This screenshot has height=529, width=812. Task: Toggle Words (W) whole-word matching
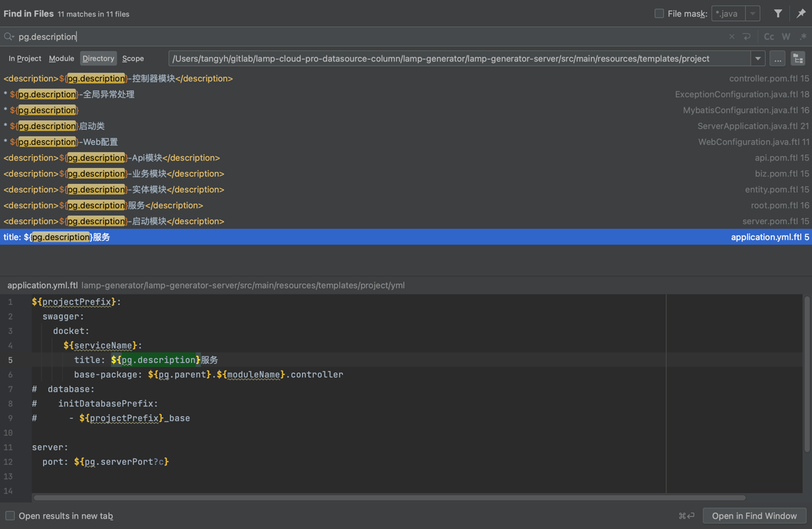tap(786, 37)
